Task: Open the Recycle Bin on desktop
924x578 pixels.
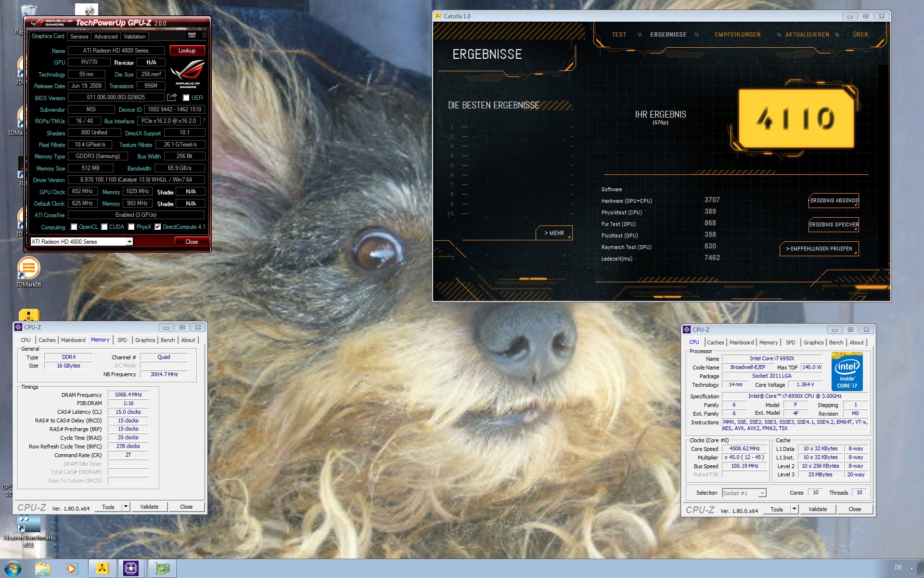Action: [29, 11]
